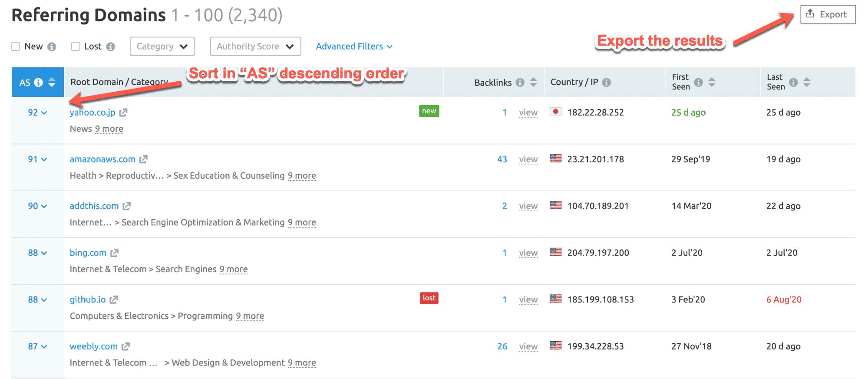
Task: Sort by the AS column header
Action: coord(52,82)
